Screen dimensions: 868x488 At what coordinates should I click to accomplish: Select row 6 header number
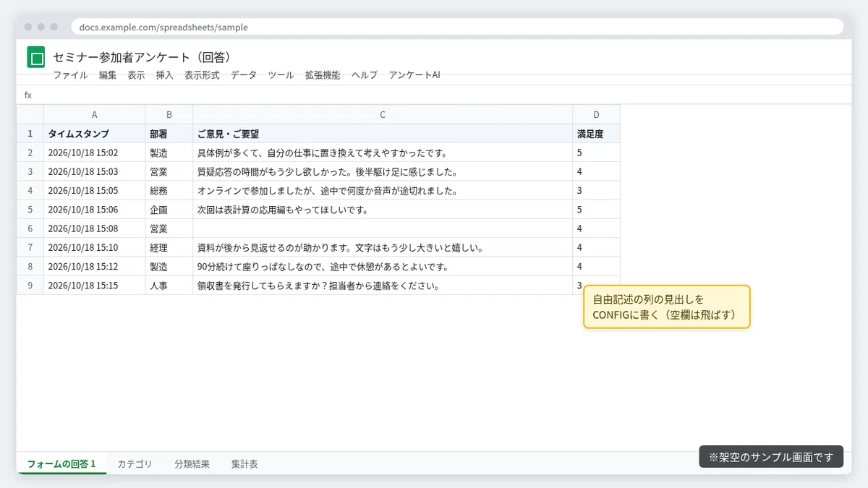tap(30, 228)
